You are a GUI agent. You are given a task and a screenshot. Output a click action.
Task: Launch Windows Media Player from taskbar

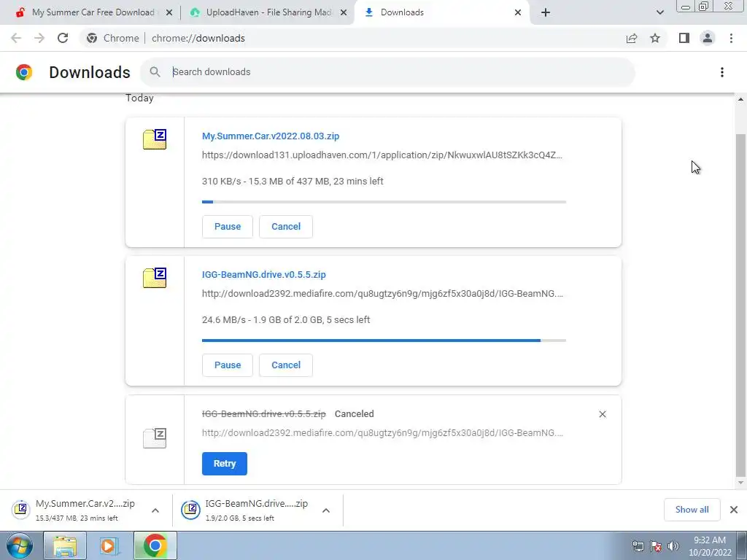(x=109, y=545)
